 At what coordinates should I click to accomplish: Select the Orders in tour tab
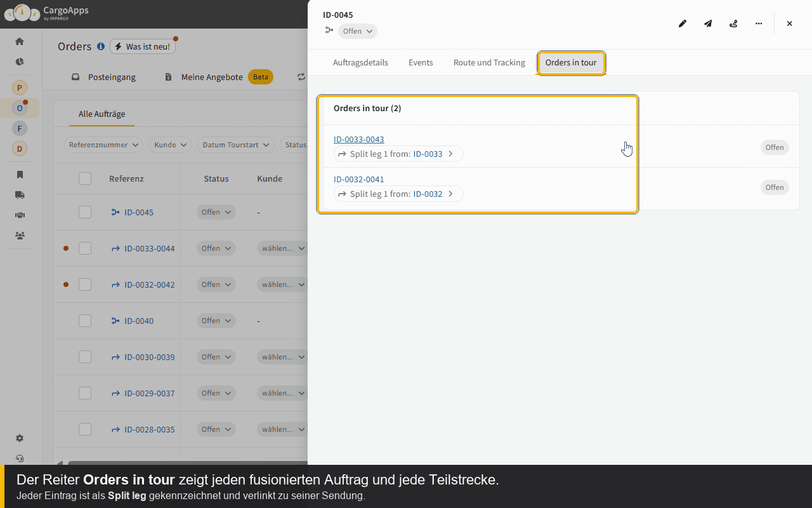(571, 63)
